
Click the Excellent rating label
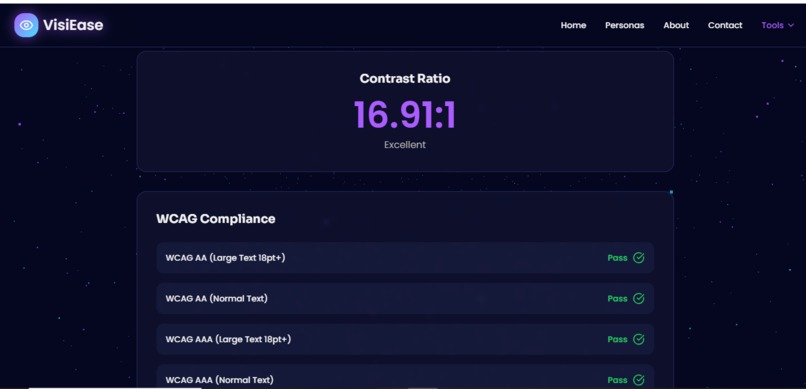coord(405,145)
